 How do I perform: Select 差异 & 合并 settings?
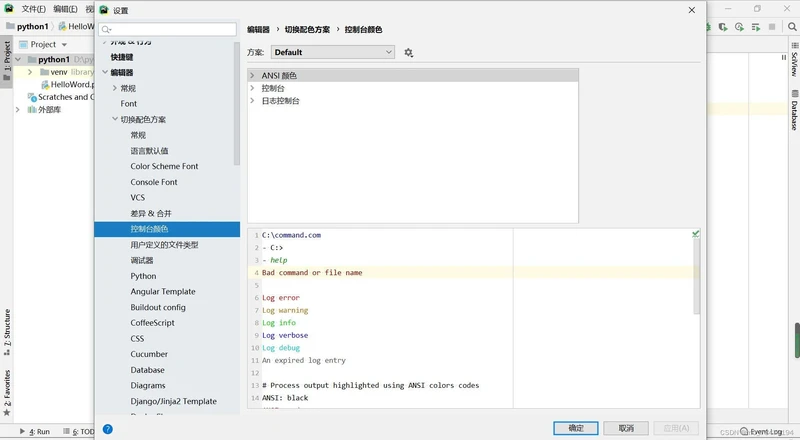(x=151, y=213)
